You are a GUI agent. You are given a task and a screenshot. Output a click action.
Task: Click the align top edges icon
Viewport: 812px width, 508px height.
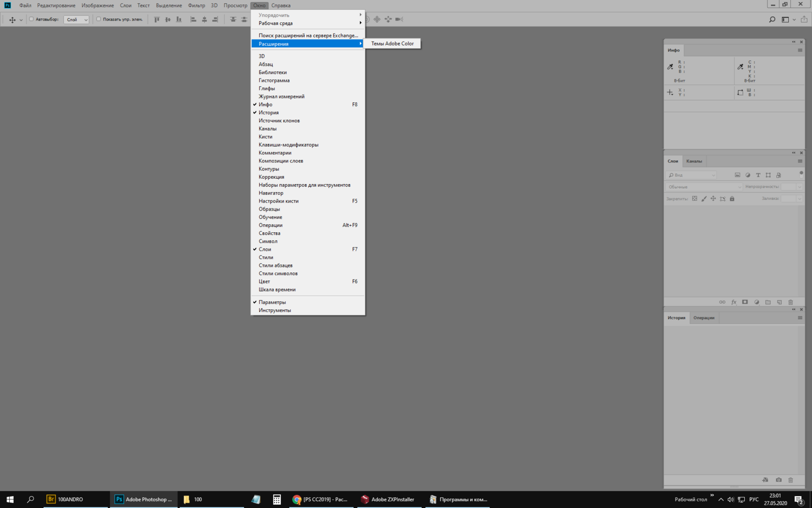156,19
